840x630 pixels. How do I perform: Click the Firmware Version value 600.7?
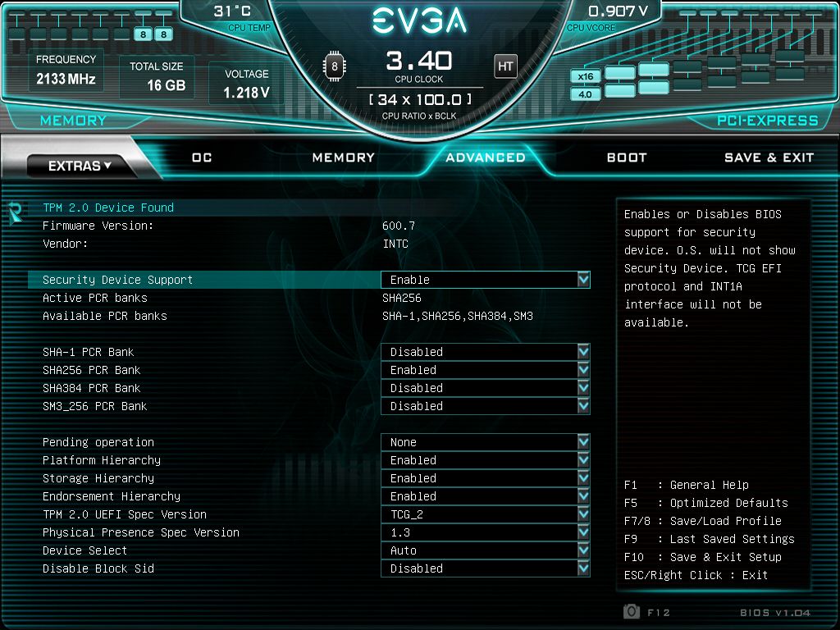[399, 226]
